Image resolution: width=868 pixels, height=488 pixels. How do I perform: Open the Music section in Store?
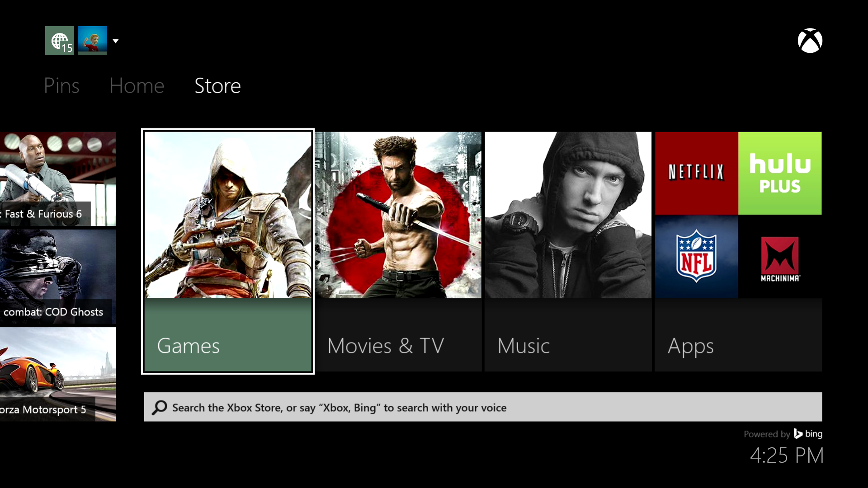[x=568, y=251]
